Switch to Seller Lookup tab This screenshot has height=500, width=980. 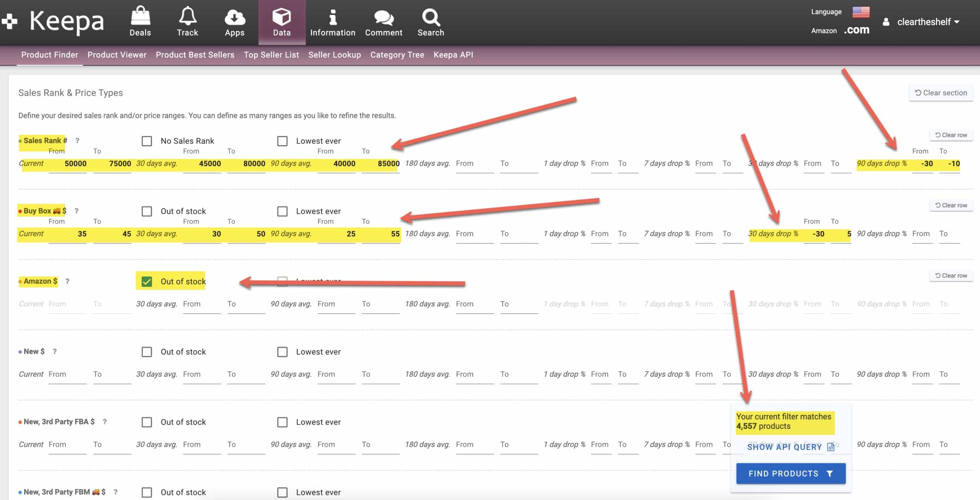coord(335,55)
